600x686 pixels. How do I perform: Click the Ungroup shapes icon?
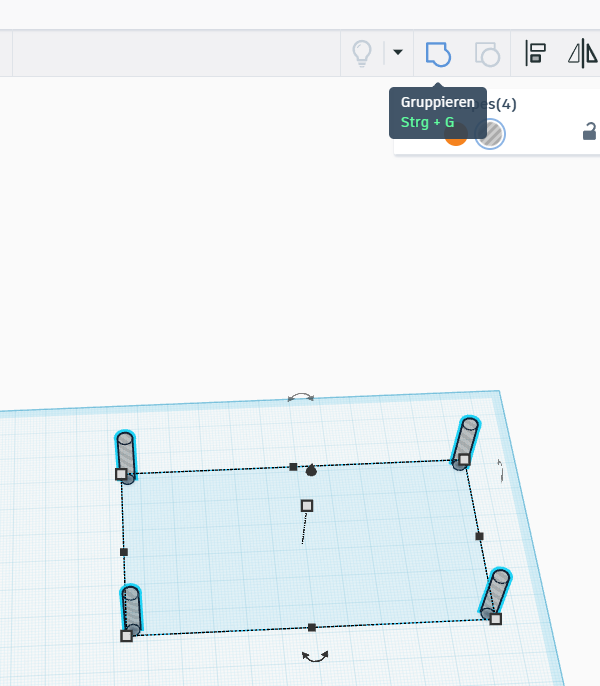[x=488, y=54]
